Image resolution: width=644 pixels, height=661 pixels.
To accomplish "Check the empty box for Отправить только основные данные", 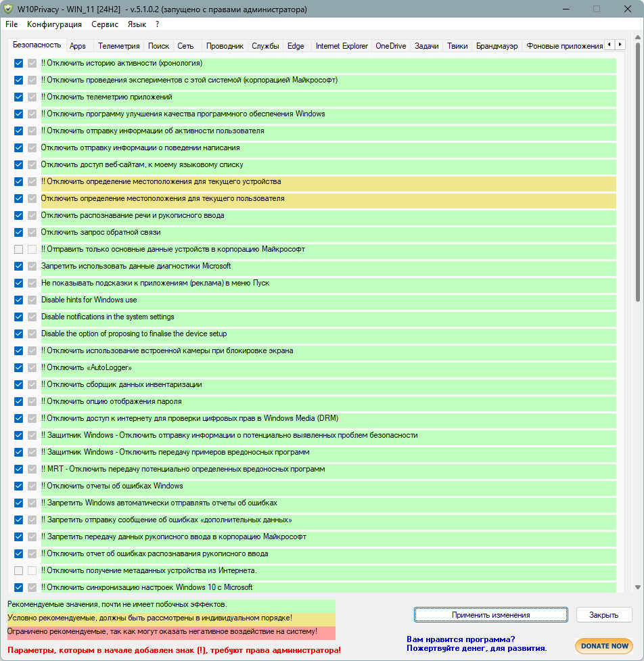I will click(x=18, y=249).
